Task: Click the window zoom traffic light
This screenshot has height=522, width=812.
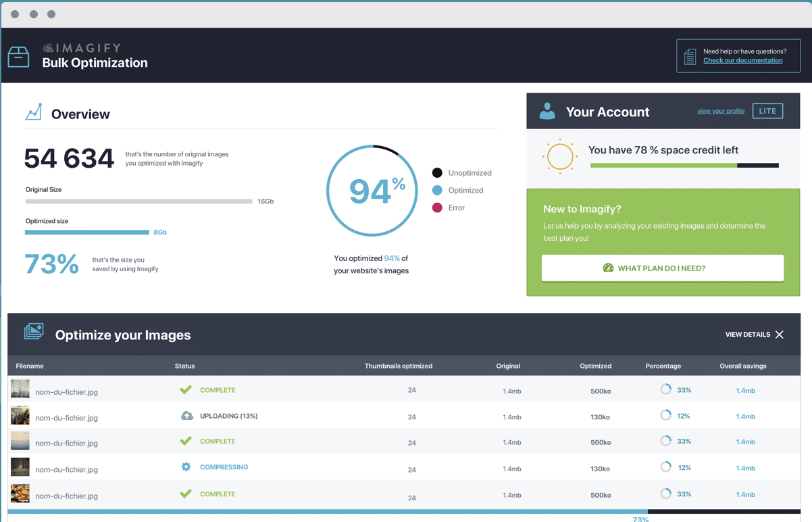Action: (x=51, y=14)
